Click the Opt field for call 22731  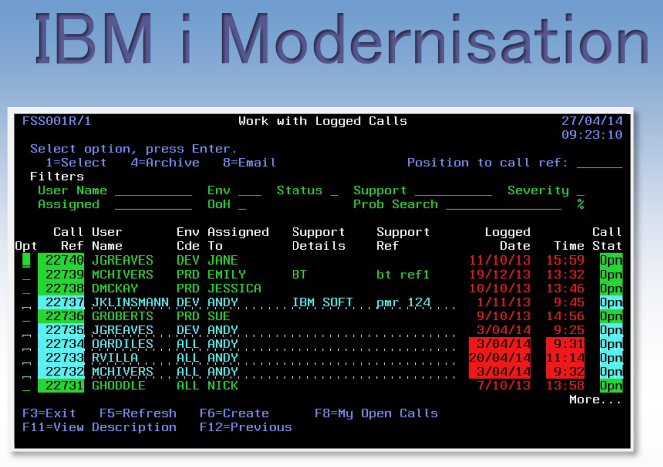[26, 386]
